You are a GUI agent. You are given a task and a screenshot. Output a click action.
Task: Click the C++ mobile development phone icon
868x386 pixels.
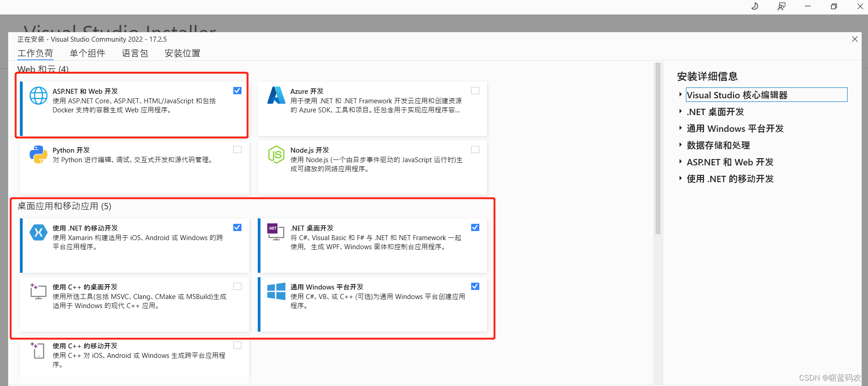click(38, 350)
